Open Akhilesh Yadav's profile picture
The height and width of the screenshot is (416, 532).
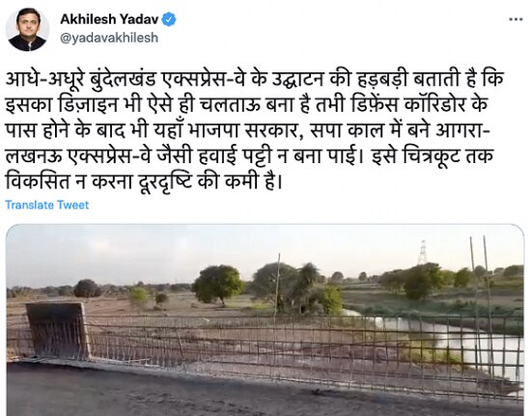coord(27,30)
